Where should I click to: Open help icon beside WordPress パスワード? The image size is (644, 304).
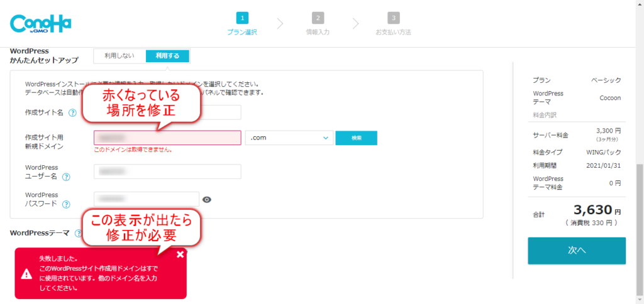pyautogui.click(x=65, y=204)
